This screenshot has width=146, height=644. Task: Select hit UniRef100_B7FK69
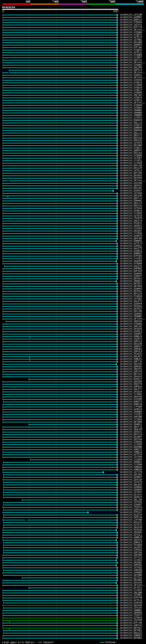coord(131,256)
